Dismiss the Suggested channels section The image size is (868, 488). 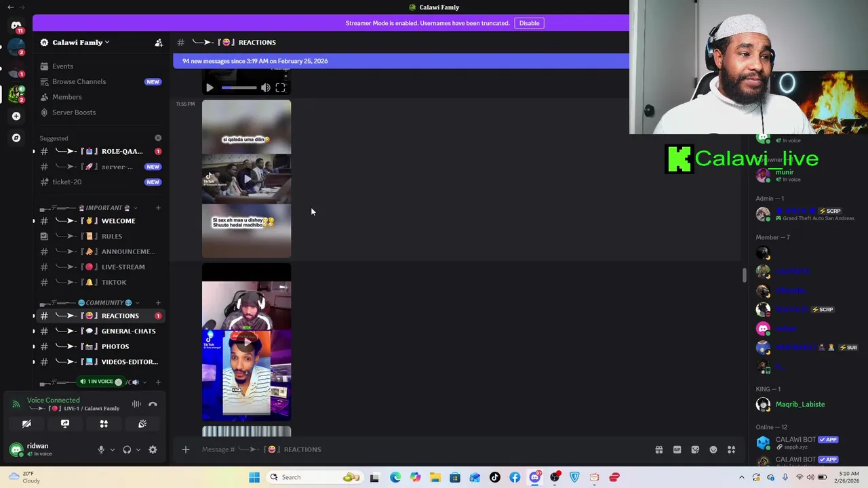coord(158,138)
